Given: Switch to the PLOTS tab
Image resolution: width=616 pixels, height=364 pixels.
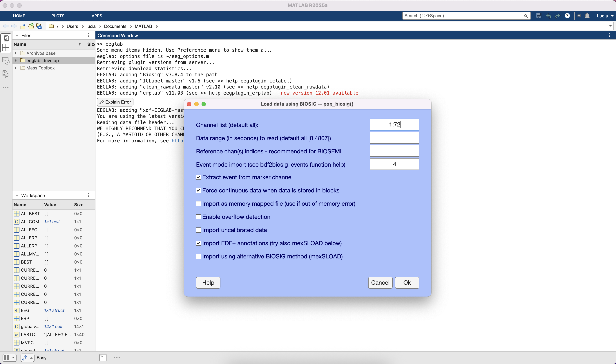Looking at the screenshot, I should click(58, 16).
